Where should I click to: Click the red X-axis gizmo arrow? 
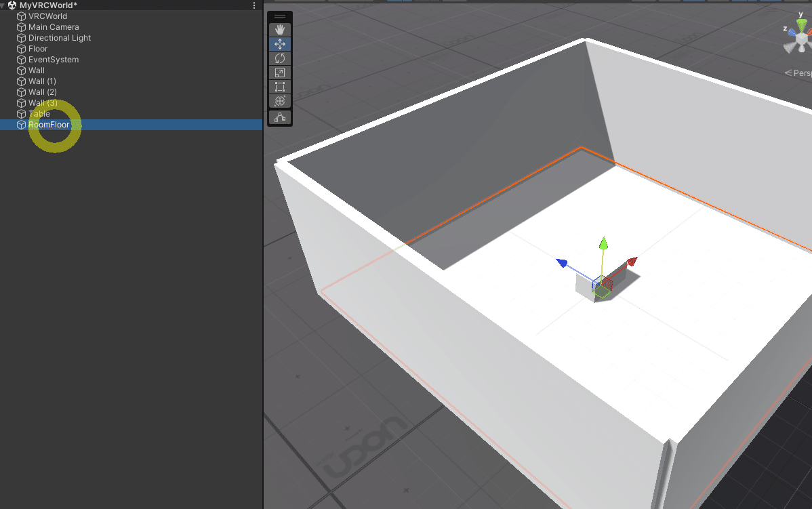coord(632,261)
